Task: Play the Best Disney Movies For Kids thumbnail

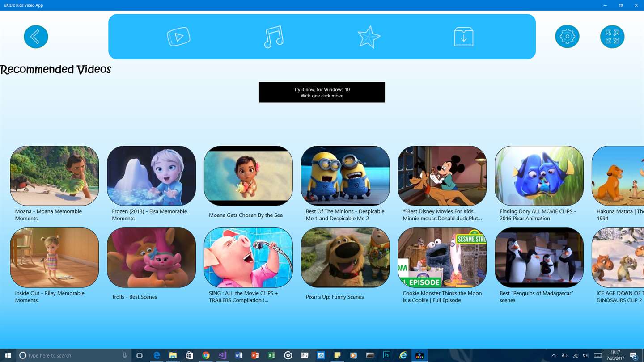Action: (x=442, y=176)
